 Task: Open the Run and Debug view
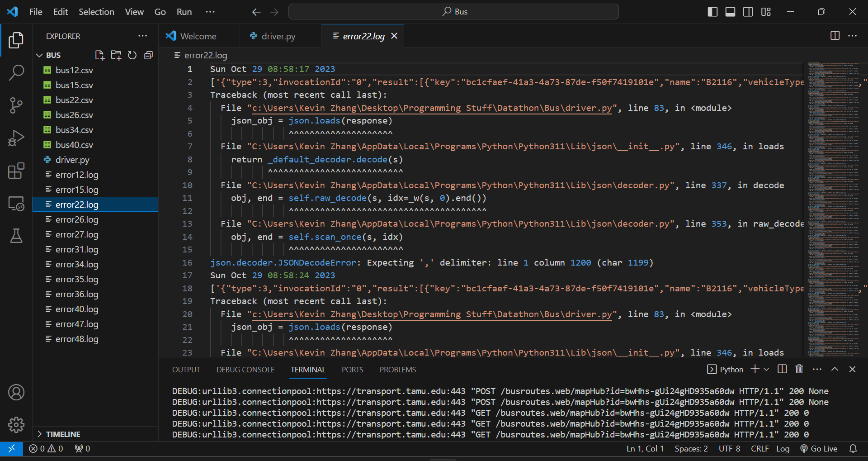16,138
